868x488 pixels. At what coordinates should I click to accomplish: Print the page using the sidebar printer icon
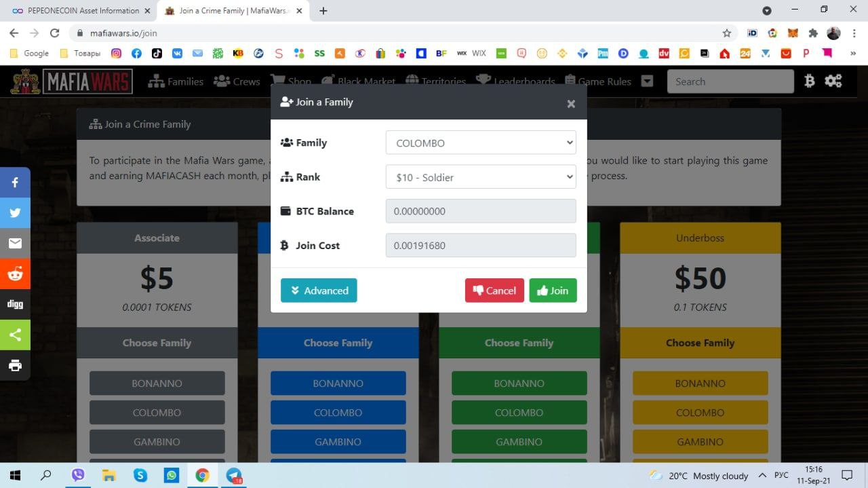[15, 365]
